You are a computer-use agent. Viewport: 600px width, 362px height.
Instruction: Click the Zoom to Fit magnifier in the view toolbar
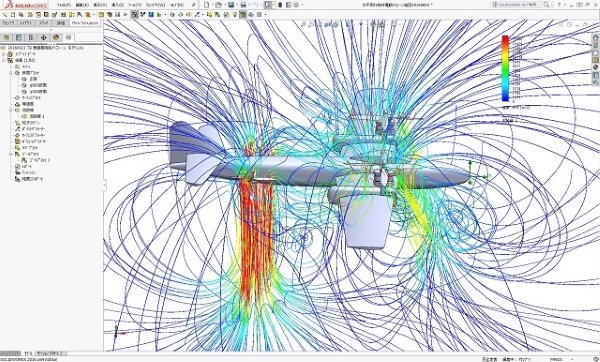(303, 24)
